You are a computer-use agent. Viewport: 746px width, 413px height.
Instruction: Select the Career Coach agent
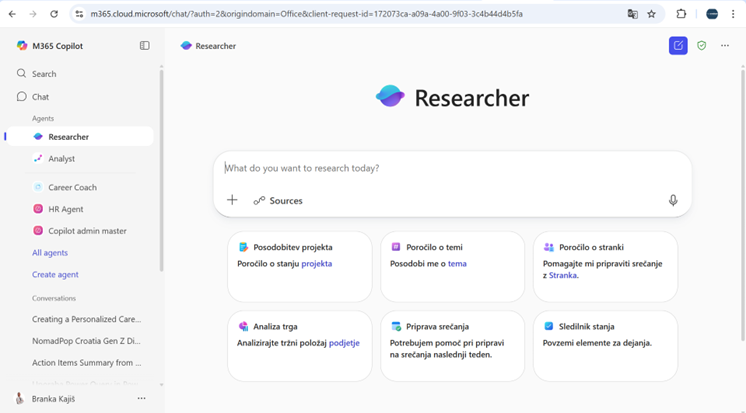coord(72,187)
